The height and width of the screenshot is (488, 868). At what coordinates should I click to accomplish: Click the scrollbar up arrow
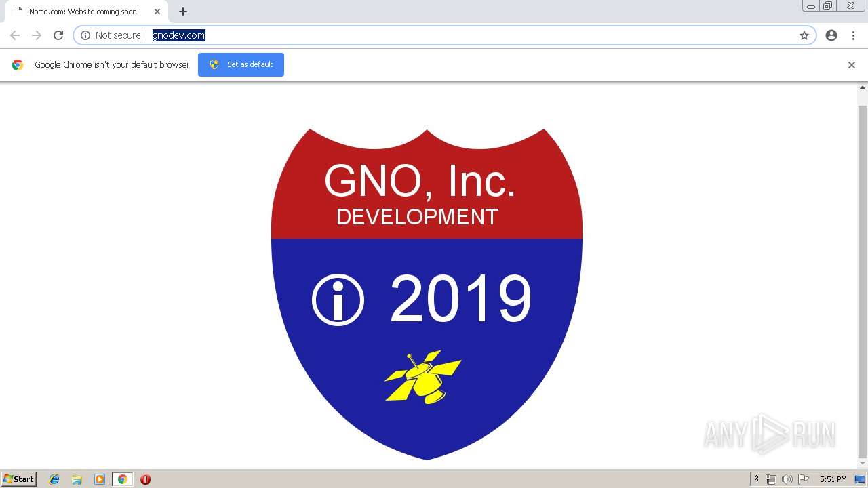coord(863,87)
